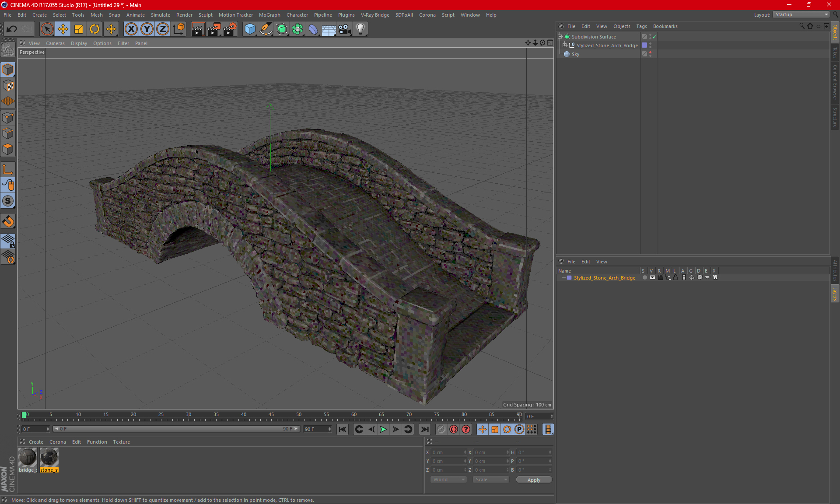This screenshot has width=840, height=504.
Task: Toggle the coordinate system button
Action: tap(178, 29)
